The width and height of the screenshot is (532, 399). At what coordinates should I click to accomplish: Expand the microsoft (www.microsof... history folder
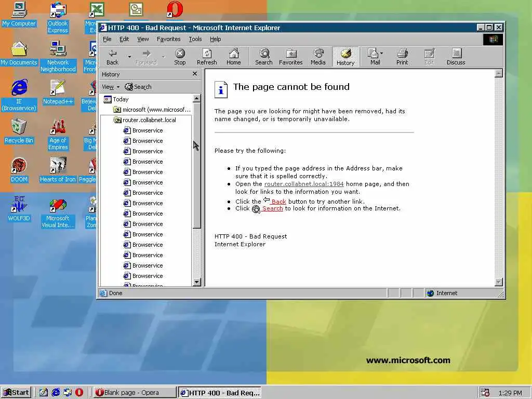tap(152, 110)
